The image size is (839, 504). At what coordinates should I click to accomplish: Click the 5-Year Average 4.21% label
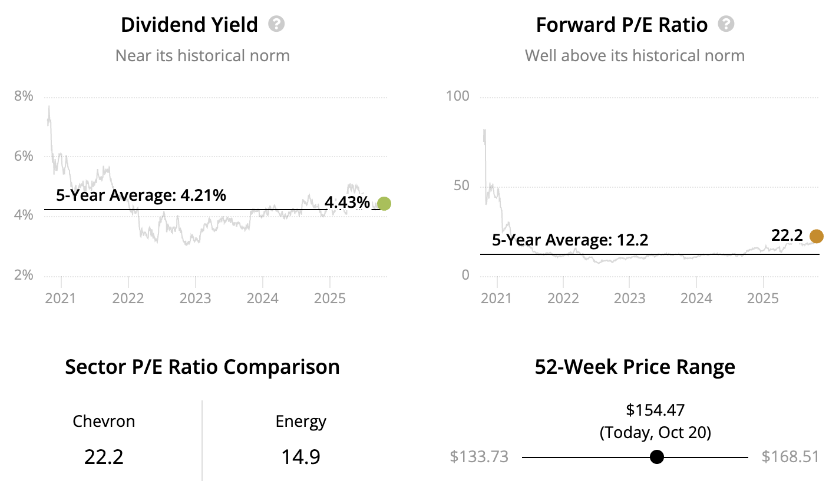141,195
